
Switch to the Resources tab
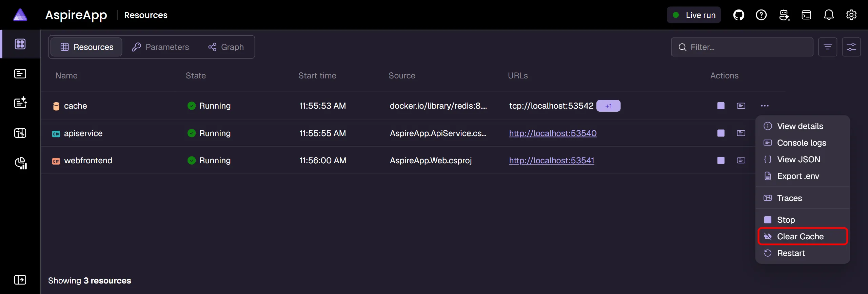point(86,47)
